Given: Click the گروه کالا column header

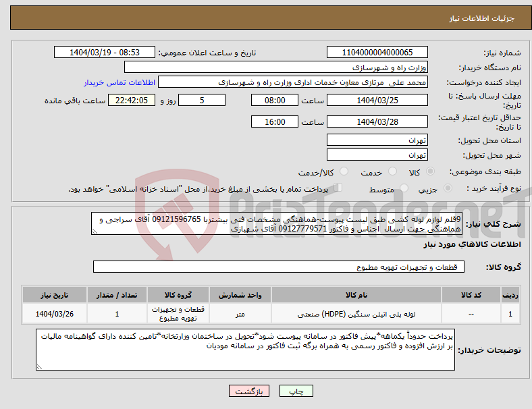Looking at the screenshot, I should (178, 295).
